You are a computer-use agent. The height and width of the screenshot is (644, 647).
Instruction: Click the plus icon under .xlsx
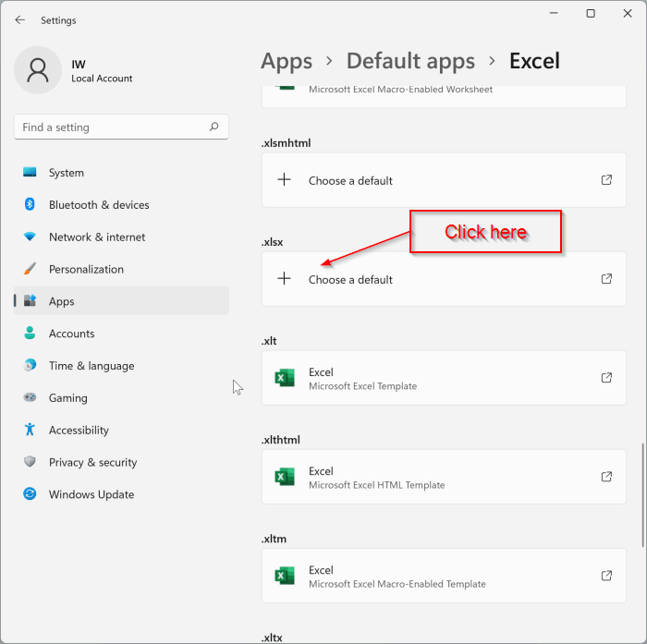[284, 279]
